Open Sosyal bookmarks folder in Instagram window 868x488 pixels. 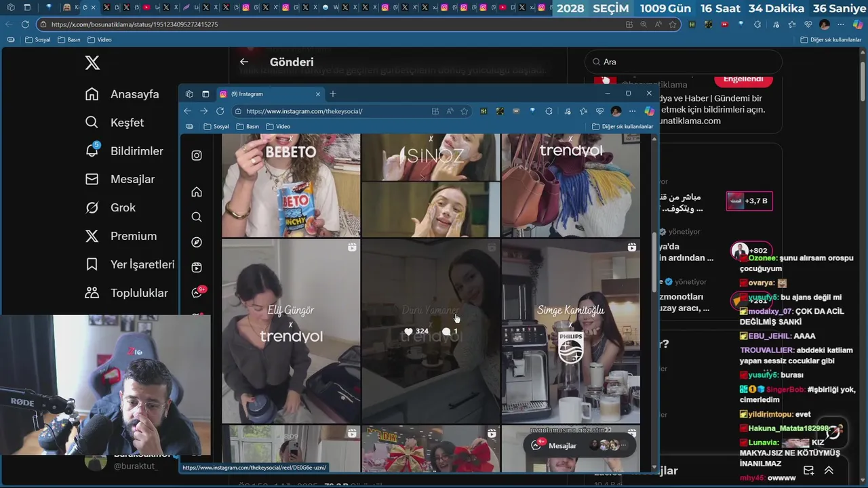click(x=216, y=127)
